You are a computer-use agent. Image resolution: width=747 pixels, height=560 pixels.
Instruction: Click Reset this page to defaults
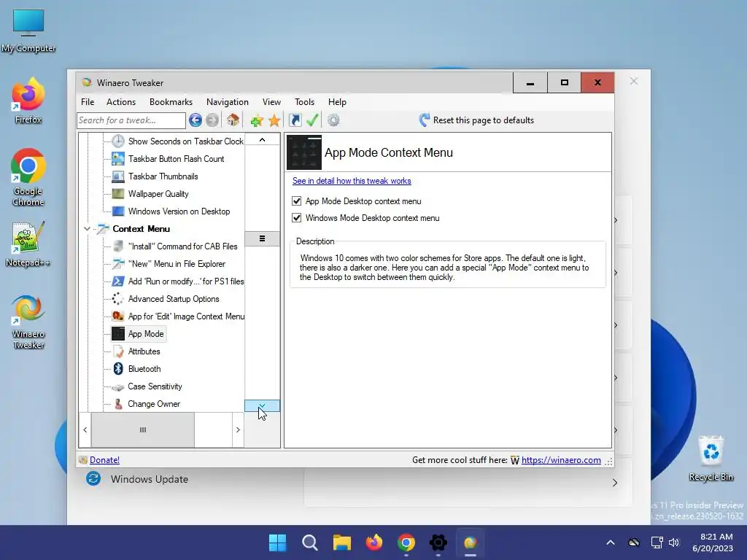tap(483, 120)
